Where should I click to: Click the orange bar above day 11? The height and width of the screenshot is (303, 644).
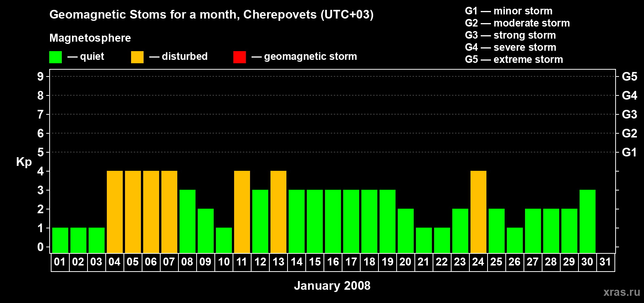[x=242, y=212]
